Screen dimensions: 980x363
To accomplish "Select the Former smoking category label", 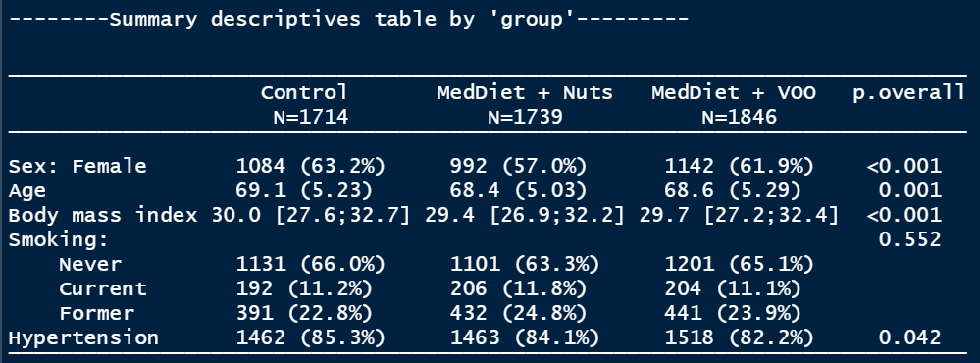I will (x=96, y=313).
